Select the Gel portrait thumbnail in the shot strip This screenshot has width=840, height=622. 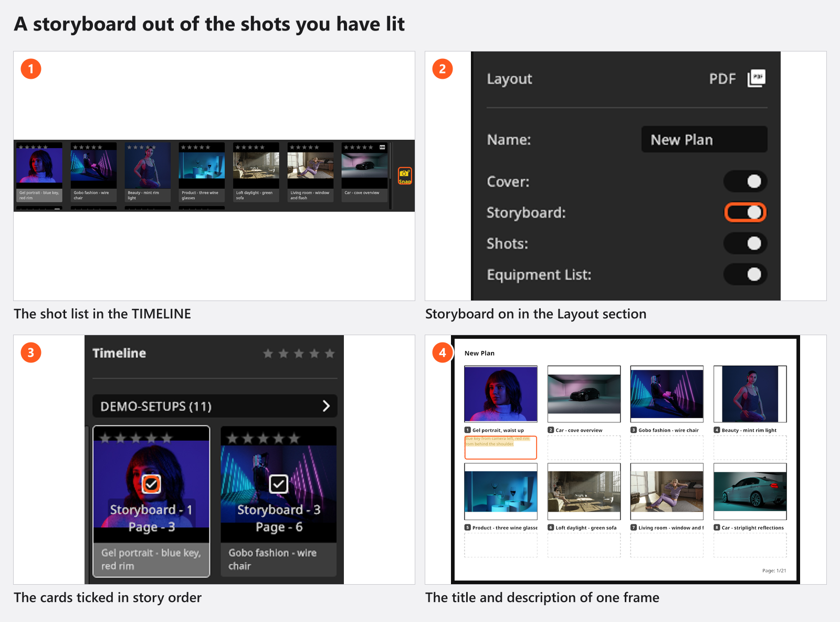(39, 165)
